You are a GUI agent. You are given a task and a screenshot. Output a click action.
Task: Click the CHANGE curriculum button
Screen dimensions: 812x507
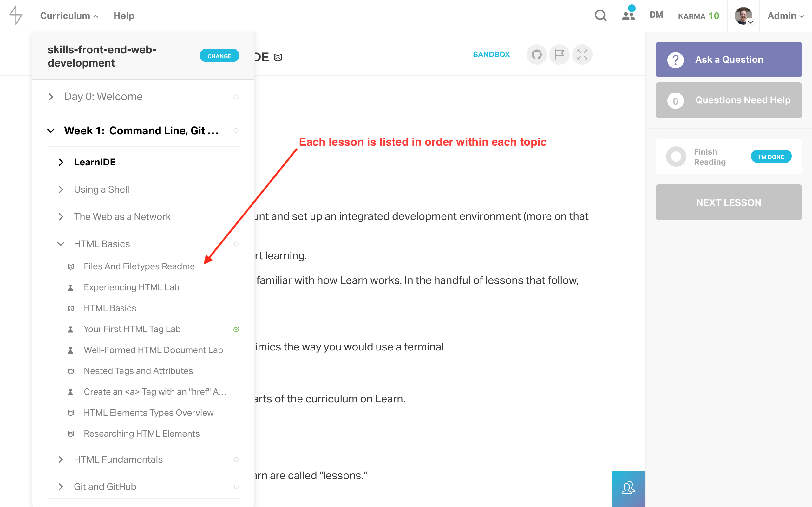(x=219, y=55)
